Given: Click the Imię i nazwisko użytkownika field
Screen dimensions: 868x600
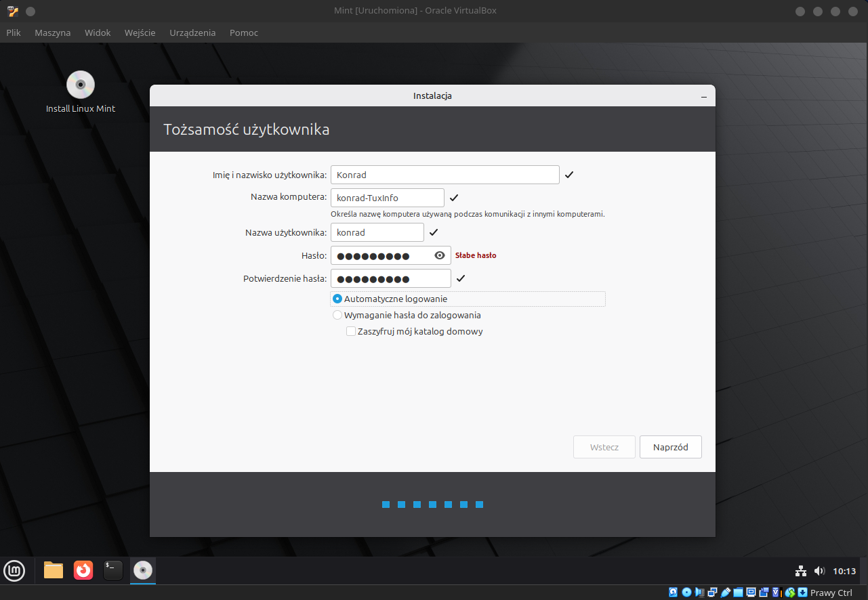Looking at the screenshot, I should pos(445,175).
